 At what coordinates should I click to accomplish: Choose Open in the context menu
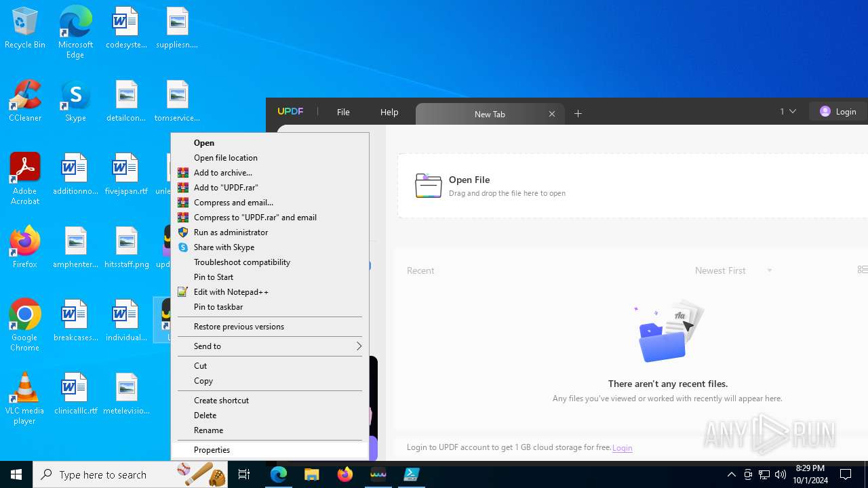pyautogui.click(x=270, y=143)
